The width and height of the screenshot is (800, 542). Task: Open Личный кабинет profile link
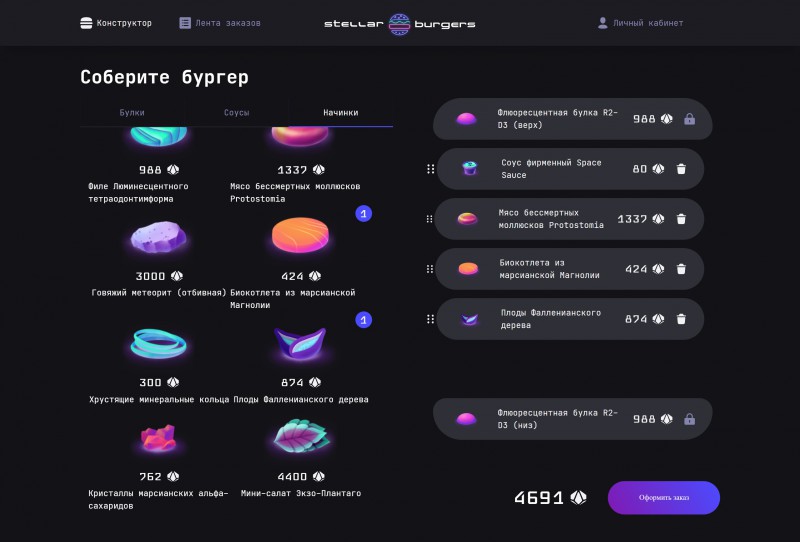point(640,23)
